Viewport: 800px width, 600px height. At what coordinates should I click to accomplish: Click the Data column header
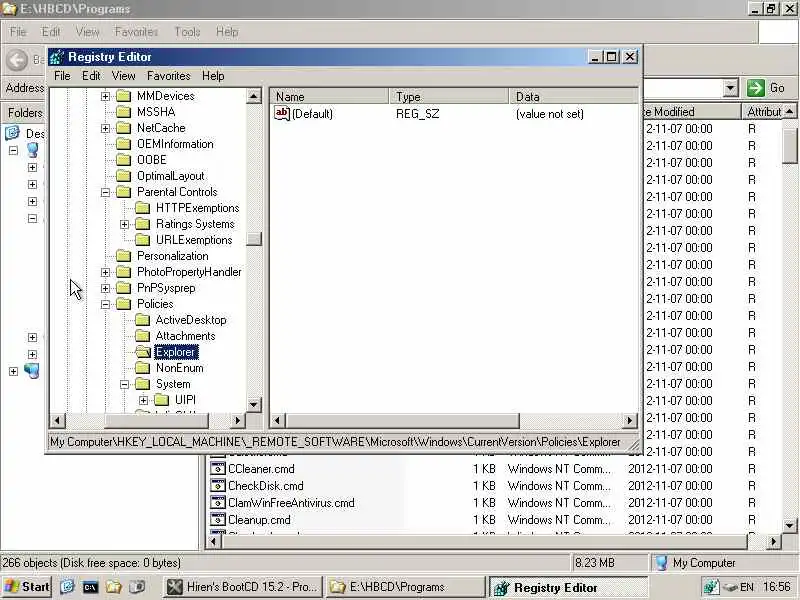573,96
